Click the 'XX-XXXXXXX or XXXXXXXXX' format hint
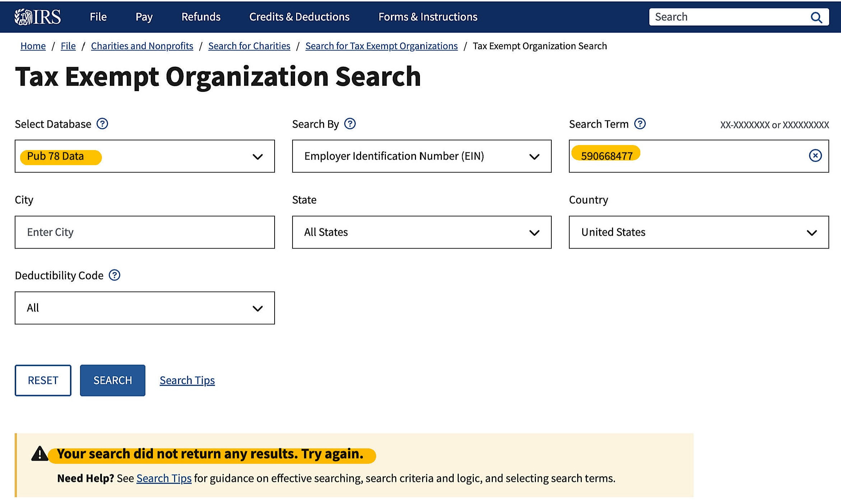This screenshot has height=504, width=841. [775, 125]
